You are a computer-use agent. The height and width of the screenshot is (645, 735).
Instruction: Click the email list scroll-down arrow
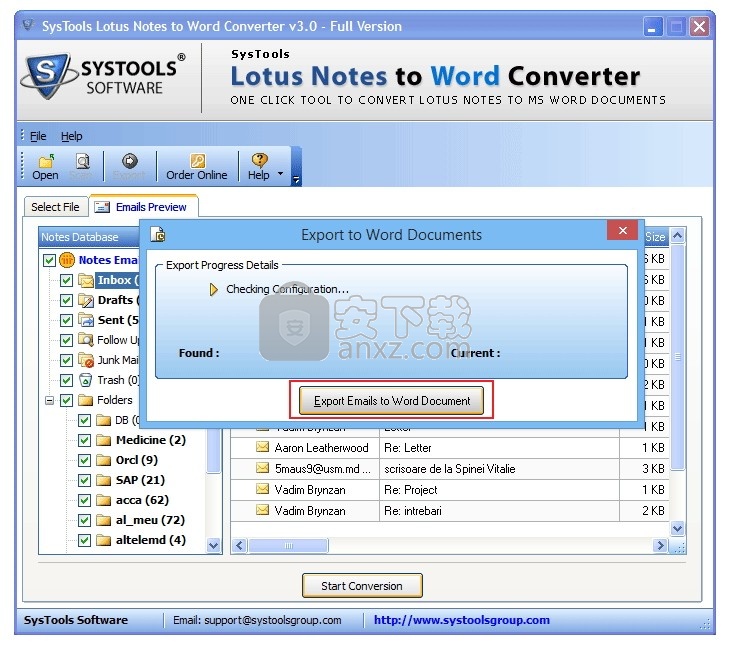[x=677, y=529]
